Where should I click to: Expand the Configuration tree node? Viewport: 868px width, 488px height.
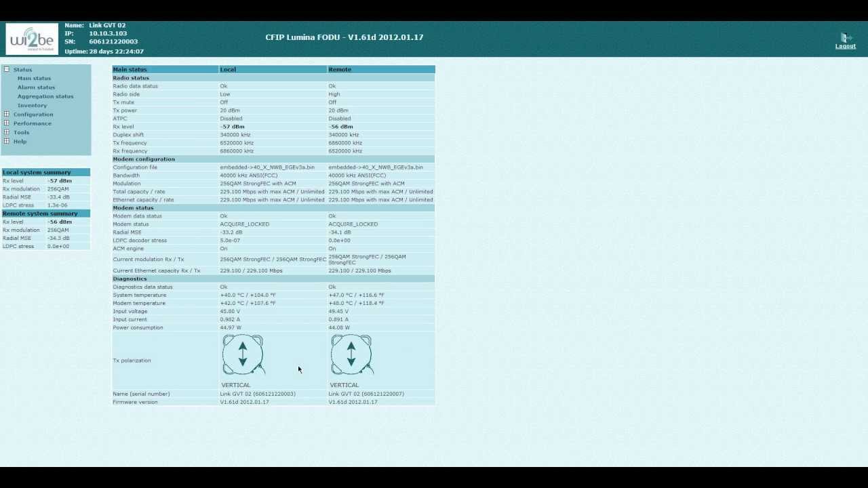[7, 114]
